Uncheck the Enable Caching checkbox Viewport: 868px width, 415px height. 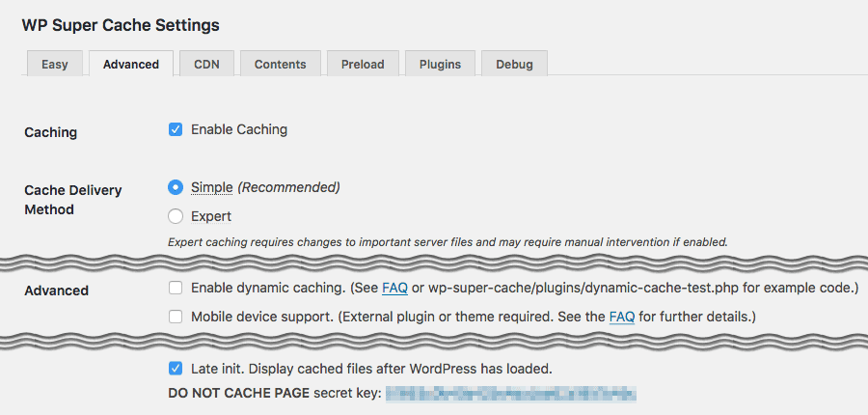coord(176,129)
